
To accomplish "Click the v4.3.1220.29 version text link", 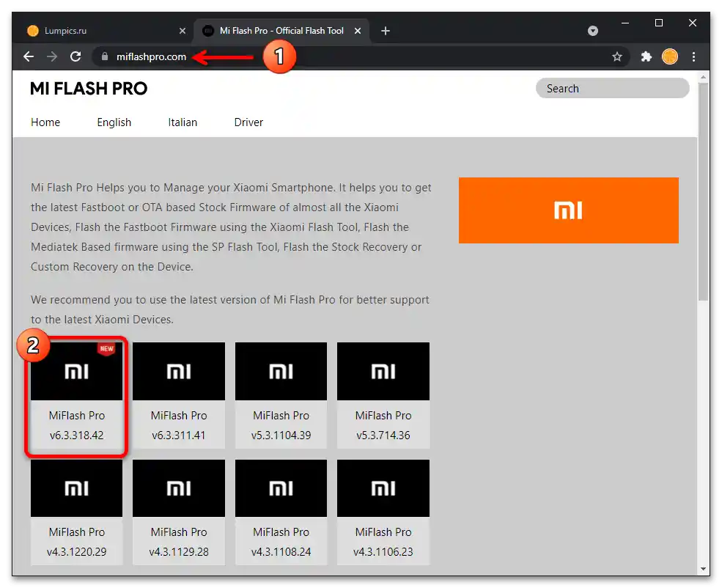I will point(76,551).
